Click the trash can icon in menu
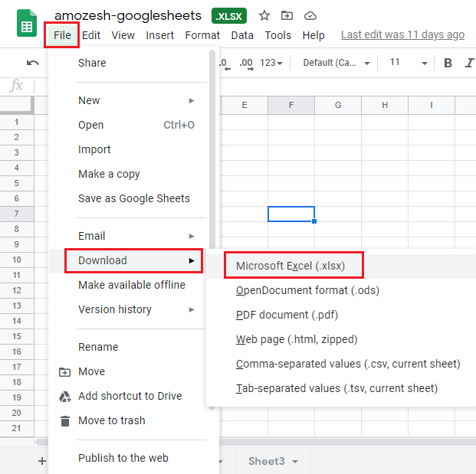476x474 pixels. click(65, 420)
